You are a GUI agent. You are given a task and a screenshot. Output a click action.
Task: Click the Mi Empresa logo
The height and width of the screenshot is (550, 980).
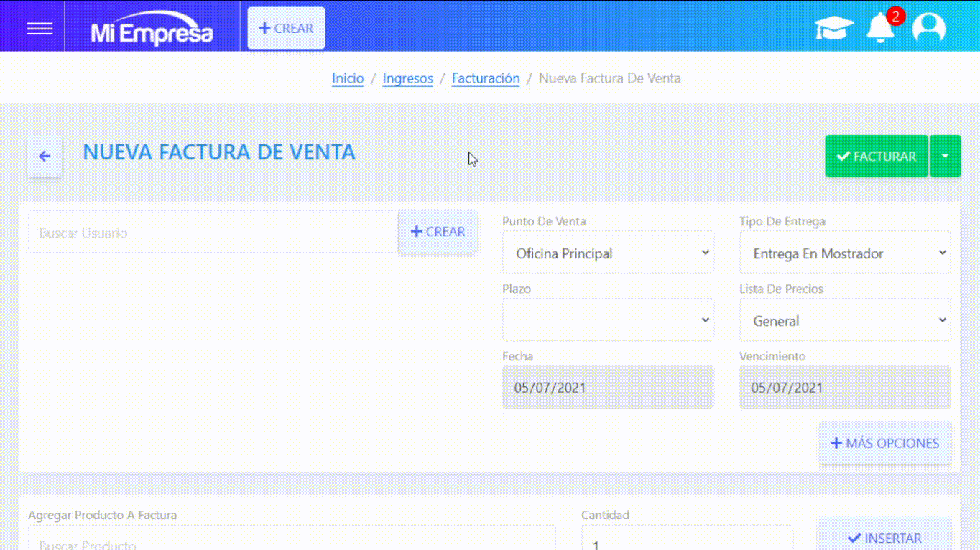tap(152, 30)
